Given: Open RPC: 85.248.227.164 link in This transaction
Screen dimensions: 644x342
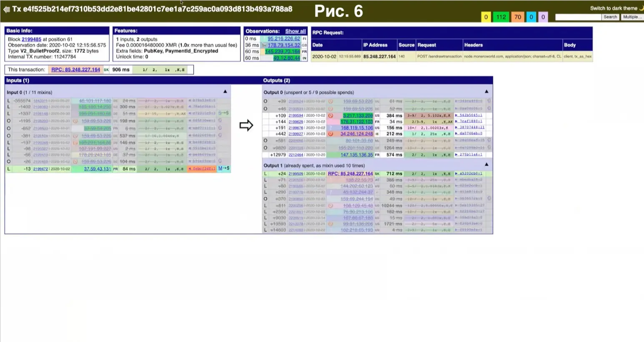Looking at the screenshot, I should coord(75,70).
